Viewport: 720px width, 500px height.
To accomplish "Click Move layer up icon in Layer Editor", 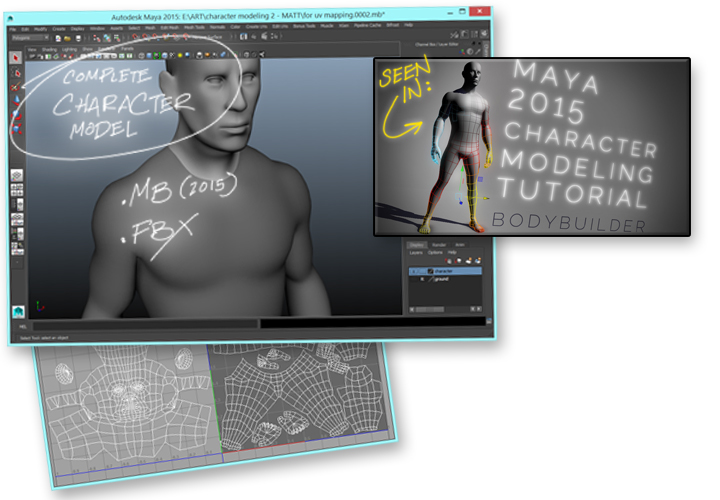I will pos(449,261).
